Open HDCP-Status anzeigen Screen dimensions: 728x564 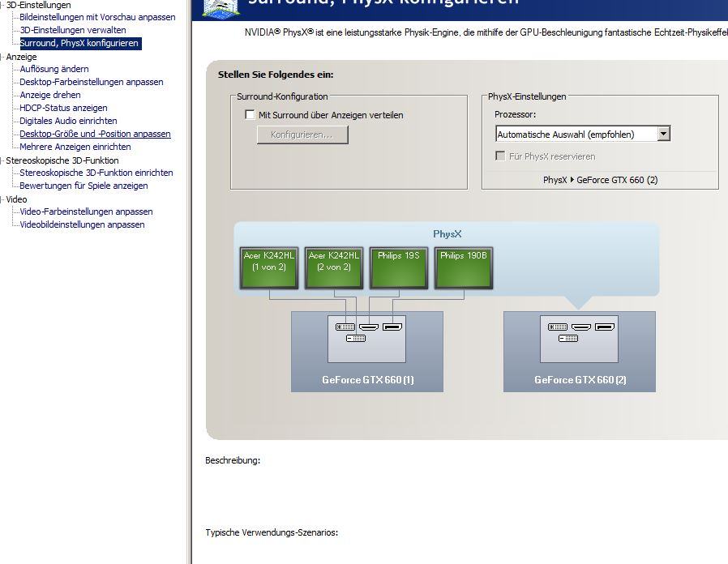pyautogui.click(x=63, y=108)
